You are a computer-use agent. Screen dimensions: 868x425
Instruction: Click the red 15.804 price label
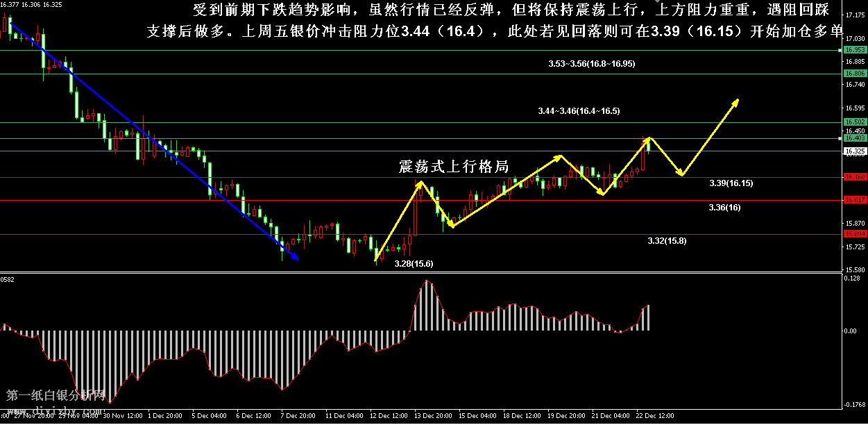[854, 234]
